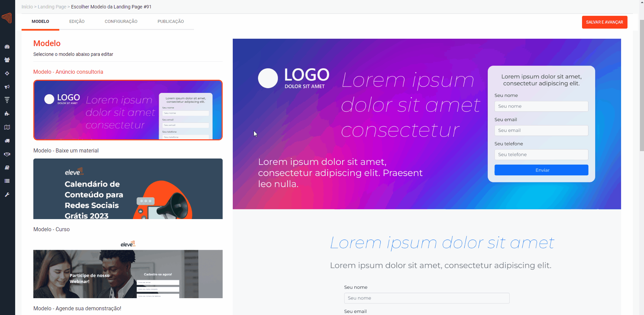Switch to the CONFIGURAÇÃO tab
The height and width of the screenshot is (315, 644).
121,22
